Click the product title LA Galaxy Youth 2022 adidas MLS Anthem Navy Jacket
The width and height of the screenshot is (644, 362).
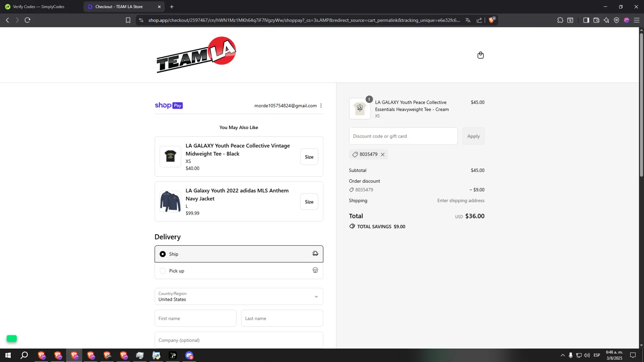pos(237,194)
